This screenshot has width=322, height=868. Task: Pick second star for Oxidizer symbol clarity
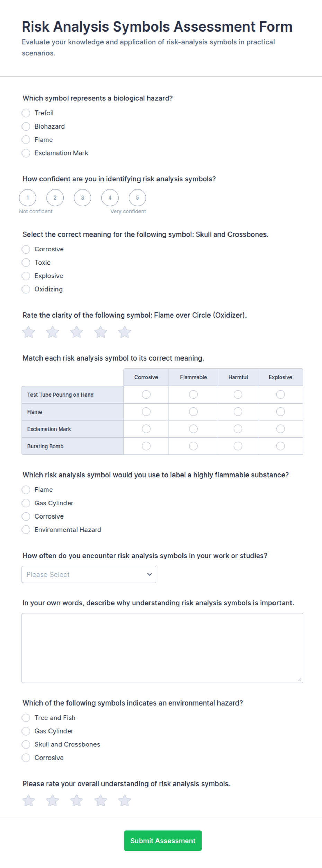point(52,332)
